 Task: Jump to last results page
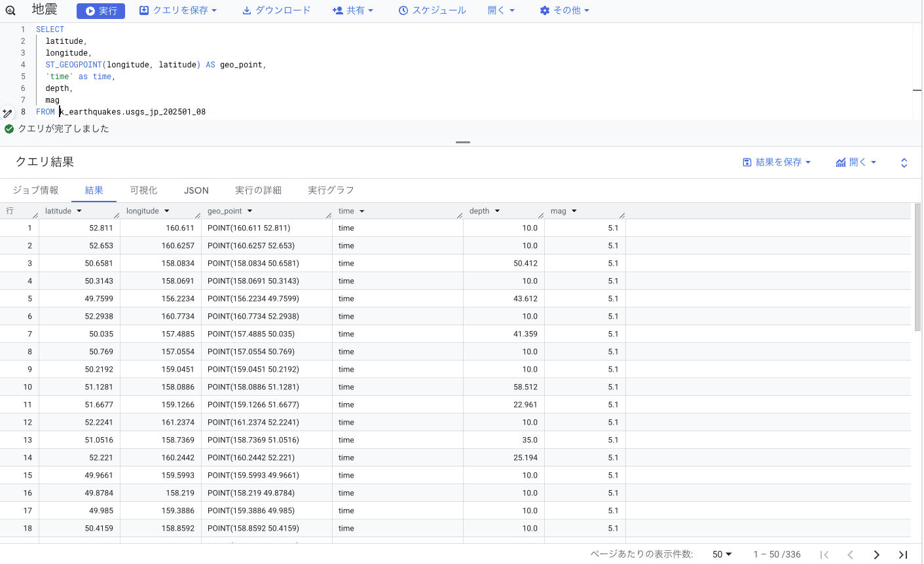click(x=903, y=555)
